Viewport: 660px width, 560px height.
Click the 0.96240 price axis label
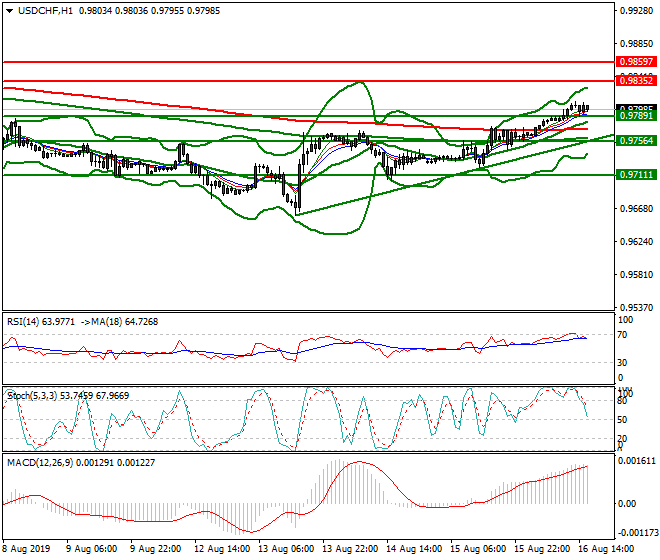[x=636, y=242]
